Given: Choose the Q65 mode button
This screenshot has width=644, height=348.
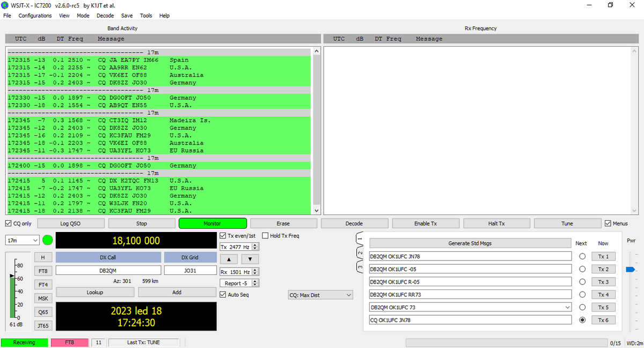Looking at the screenshot, I should click(42, 312).
